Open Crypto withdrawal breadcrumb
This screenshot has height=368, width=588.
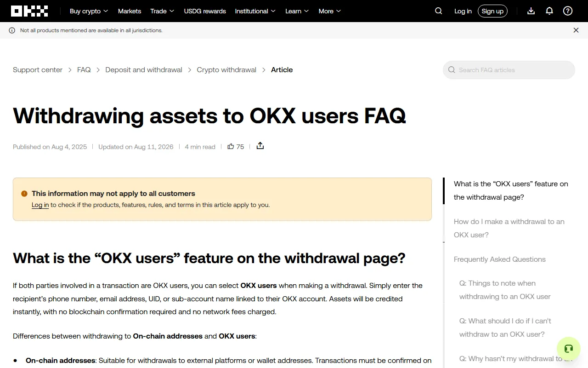click(226, 70)
